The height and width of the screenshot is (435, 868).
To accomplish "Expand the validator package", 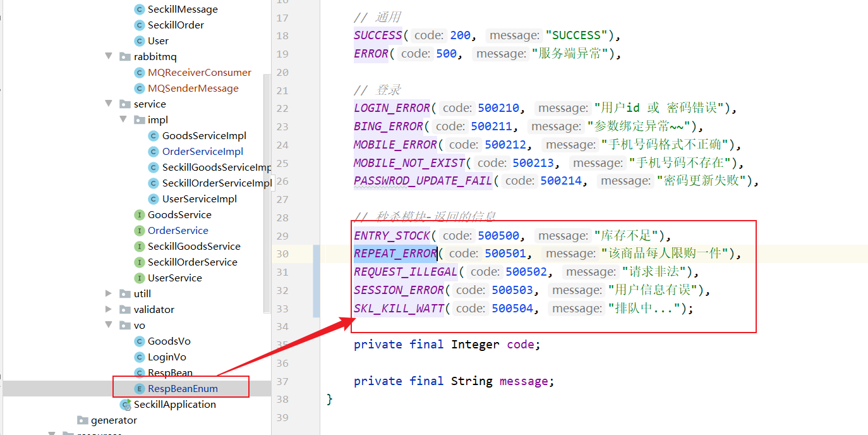I will click(109, 309).
